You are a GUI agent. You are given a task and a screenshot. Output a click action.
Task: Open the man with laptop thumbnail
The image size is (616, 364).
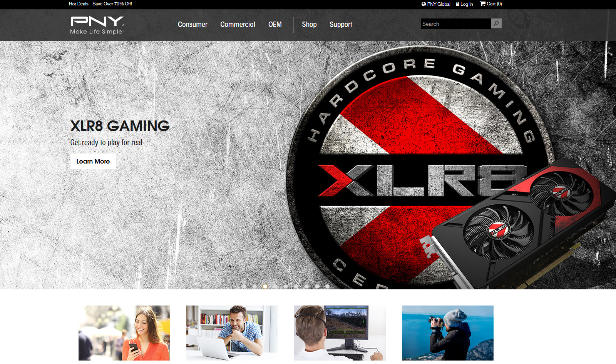tap(232, 333)
